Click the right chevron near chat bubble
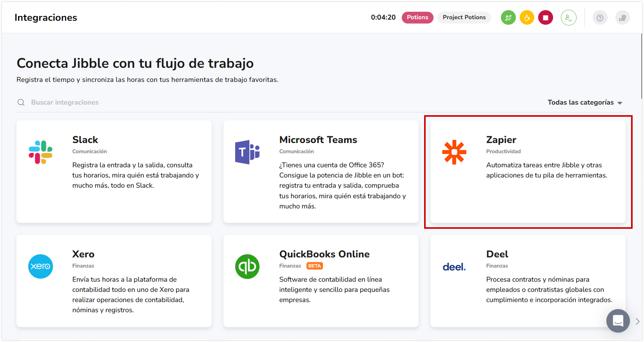Viewport: 644px width, 342px height. (638, 321)
